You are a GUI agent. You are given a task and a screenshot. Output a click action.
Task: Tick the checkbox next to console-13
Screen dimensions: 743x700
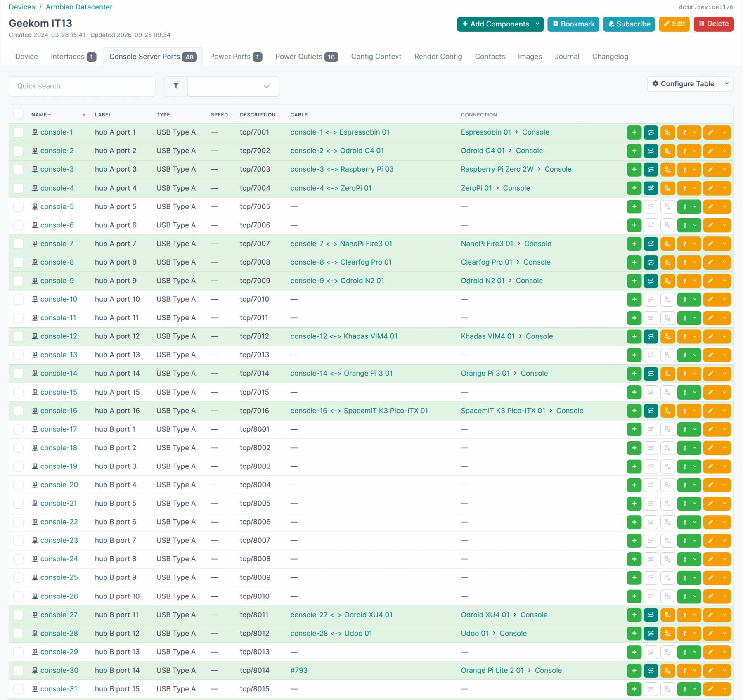click(19, 355)
